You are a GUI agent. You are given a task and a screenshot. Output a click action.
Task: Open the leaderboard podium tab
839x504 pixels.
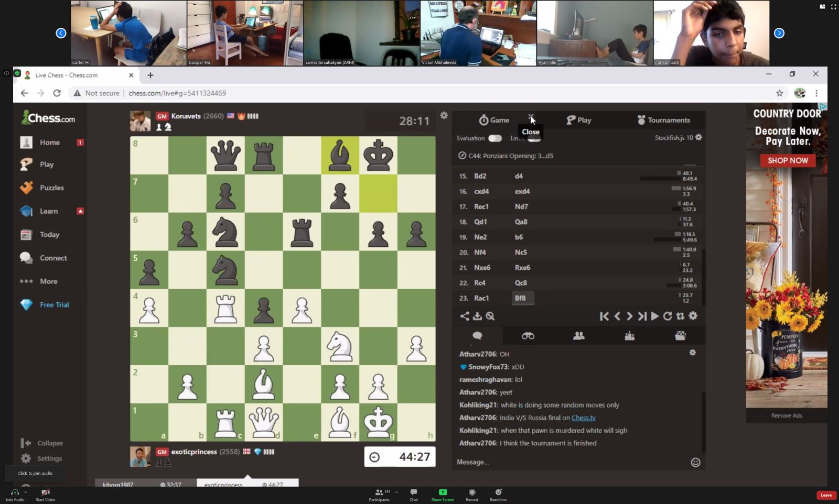click(630, 336)
